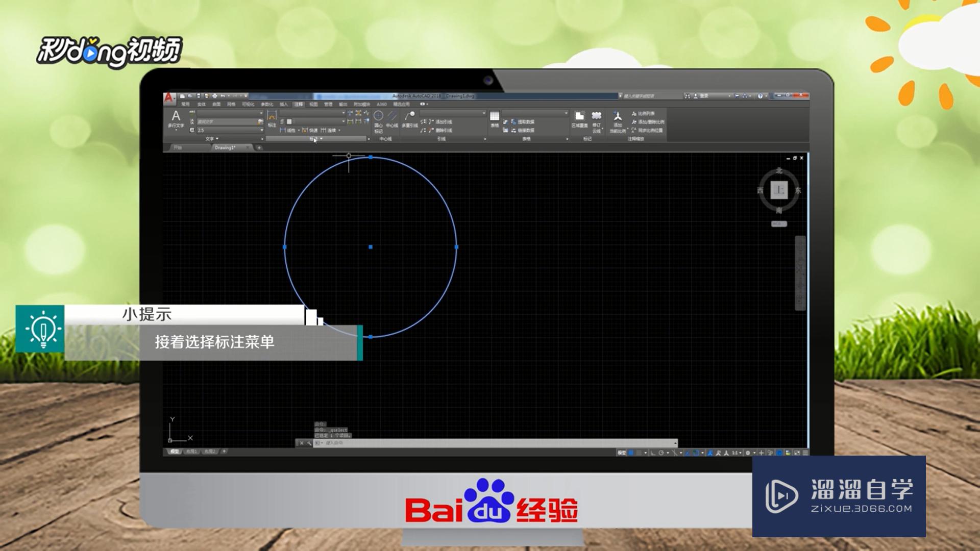Select the 中心线 centerline tool
Screen dimensions: 980x551
(x=392, y=119)
